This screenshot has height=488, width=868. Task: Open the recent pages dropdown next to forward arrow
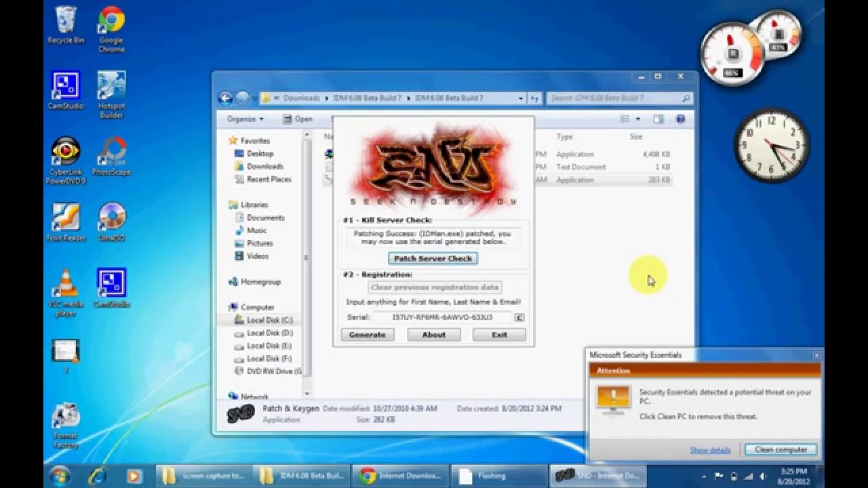[x=254, y=98]
